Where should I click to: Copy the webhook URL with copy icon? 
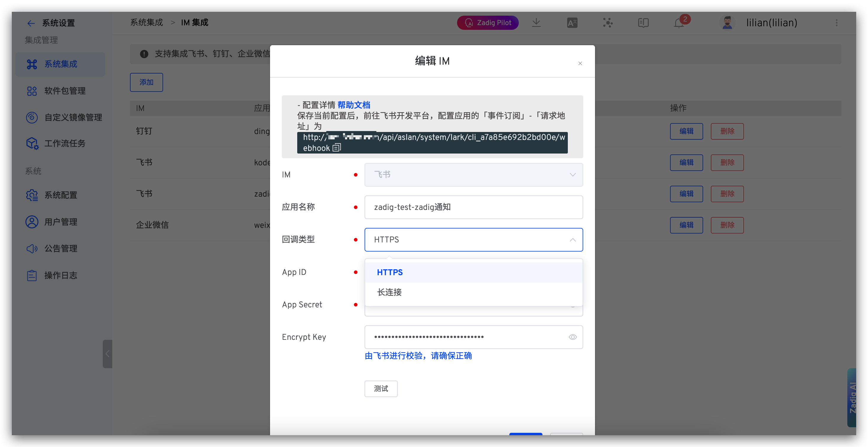tap(337, 148)
